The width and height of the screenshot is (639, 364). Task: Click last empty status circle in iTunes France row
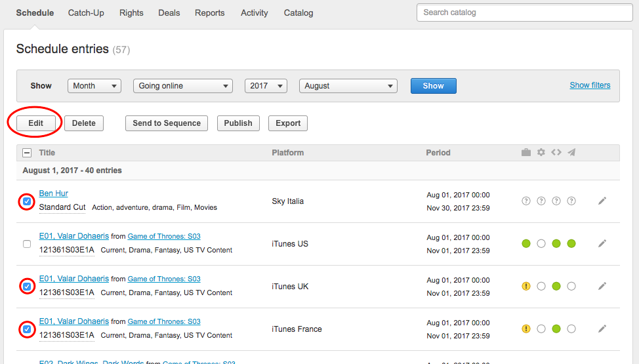coord(571,329)
